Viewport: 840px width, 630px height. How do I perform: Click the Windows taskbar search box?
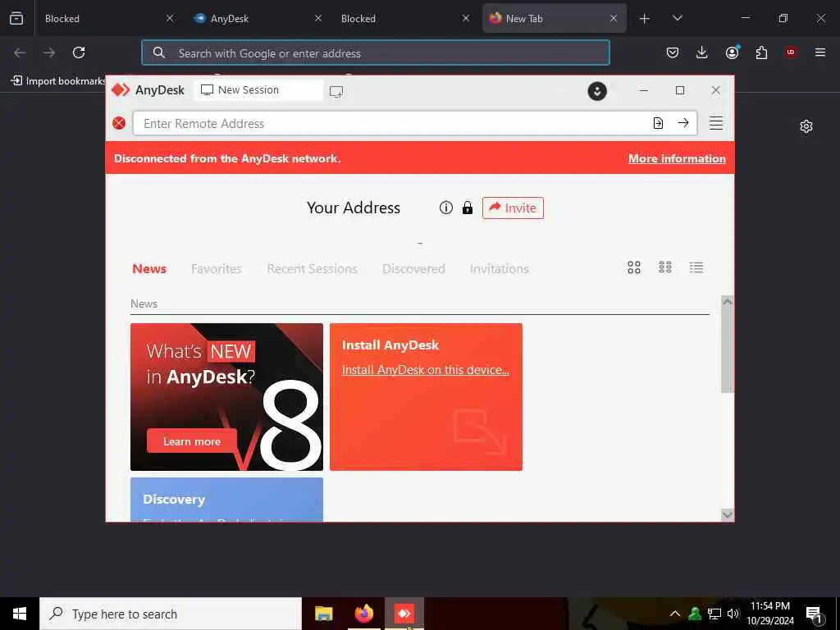point(171,614)
